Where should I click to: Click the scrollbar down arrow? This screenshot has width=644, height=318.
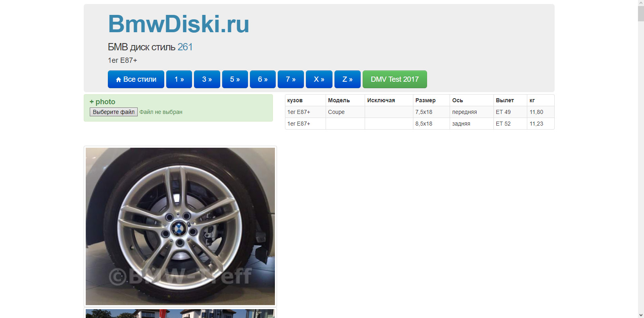pos(641,315)
